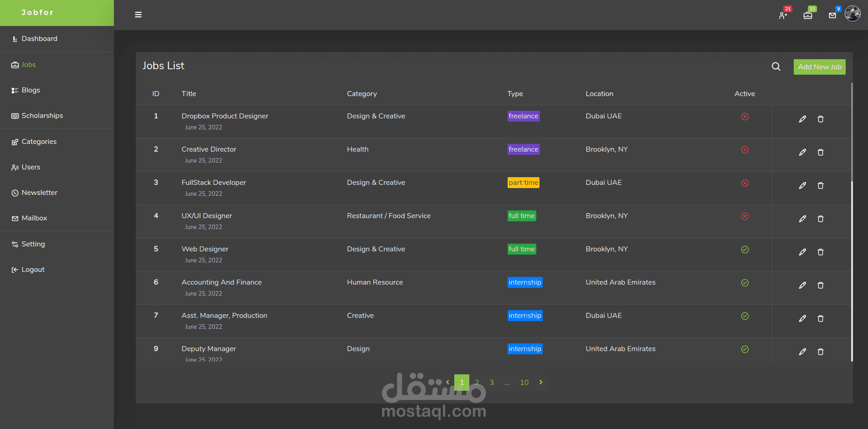The width and height of the screenshot is (868, 429).
Task: Open briefcase jobs notifications icon
Action: (808, 15)
